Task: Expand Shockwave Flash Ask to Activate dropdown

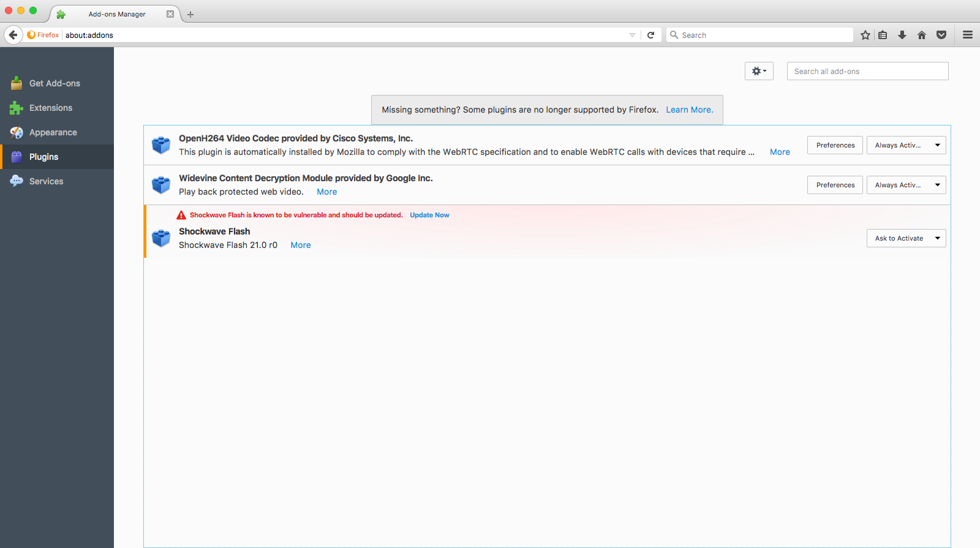Action: coord(906,238)
